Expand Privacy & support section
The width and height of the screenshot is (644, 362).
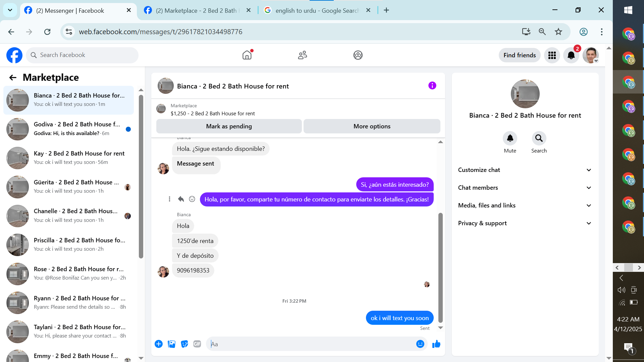(x=525, y=223)
